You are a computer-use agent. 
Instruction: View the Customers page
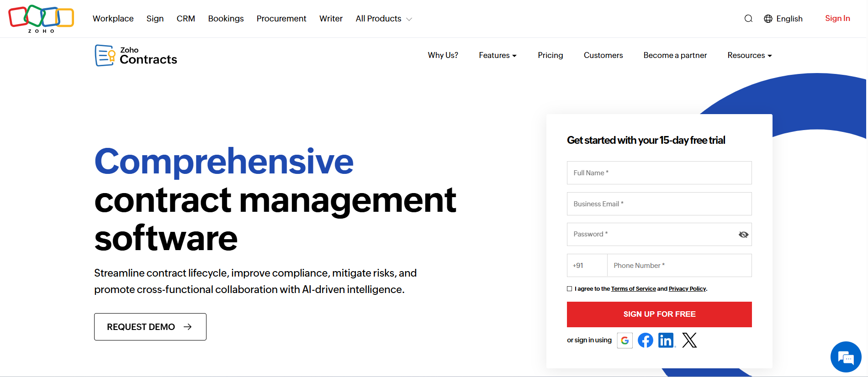pos(603,55)
